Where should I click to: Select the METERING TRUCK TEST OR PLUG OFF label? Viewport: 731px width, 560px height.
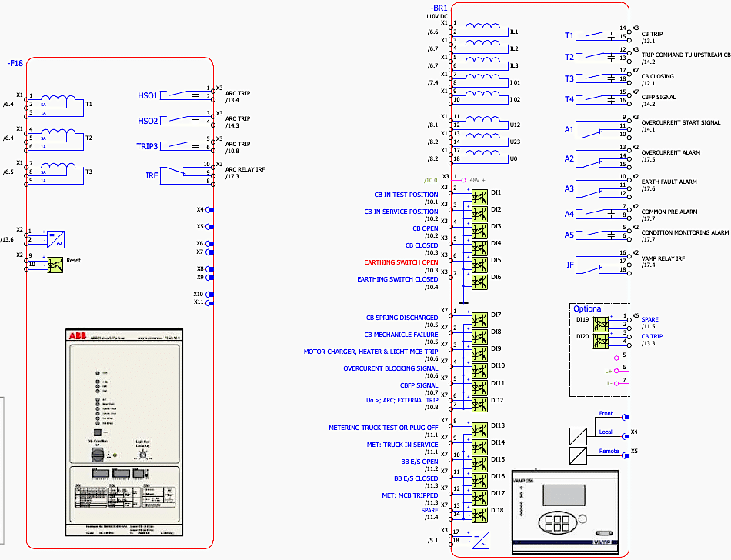383,428
